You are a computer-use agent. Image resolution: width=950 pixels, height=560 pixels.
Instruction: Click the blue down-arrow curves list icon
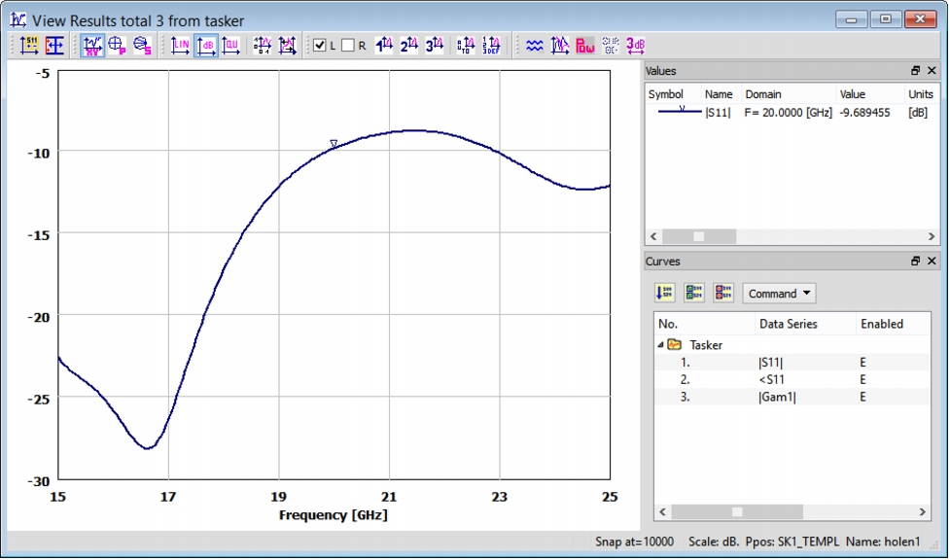click(x=665, y=294)
